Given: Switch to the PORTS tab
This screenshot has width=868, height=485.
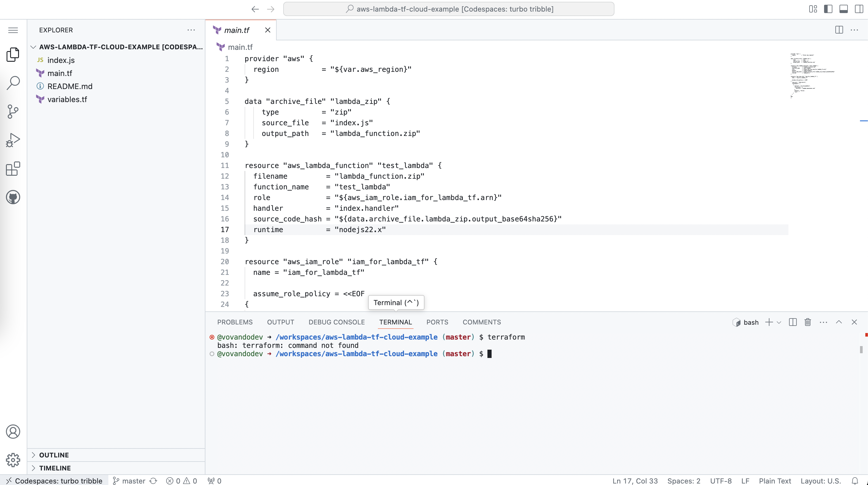Looking at the screenshot, I should coord(437,322).
